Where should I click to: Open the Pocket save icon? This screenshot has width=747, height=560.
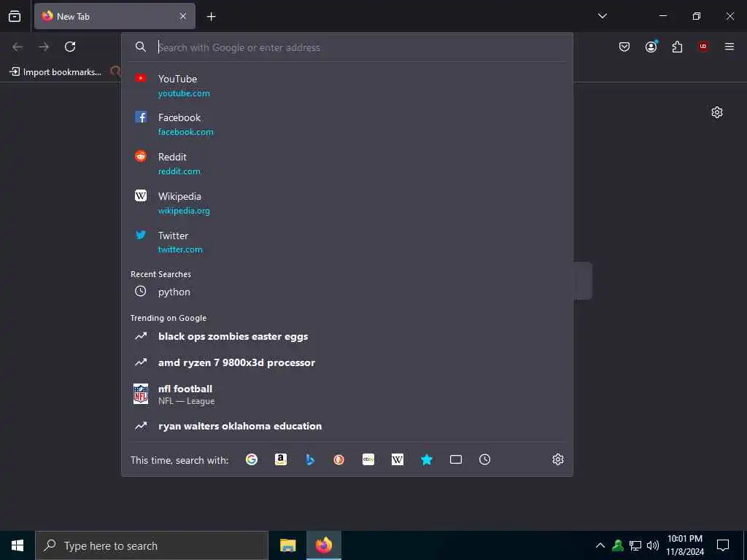point(624,47)
